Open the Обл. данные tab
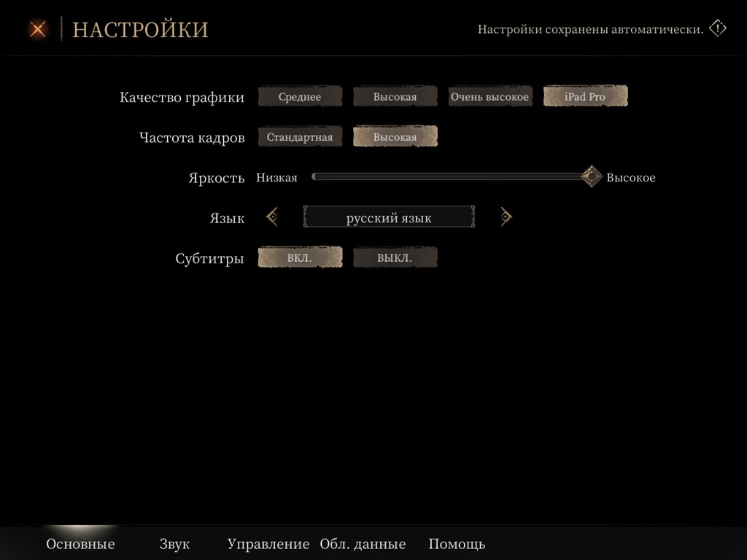The width and height of the screenshot is (747, 560). point(363,544)
